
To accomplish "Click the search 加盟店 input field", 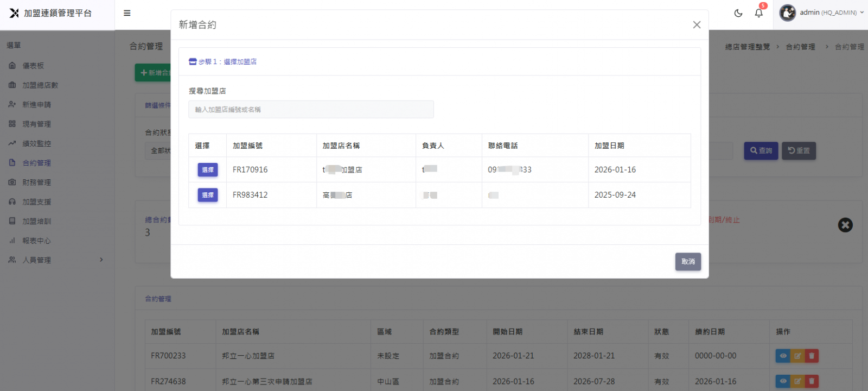I will coord(311,109).
